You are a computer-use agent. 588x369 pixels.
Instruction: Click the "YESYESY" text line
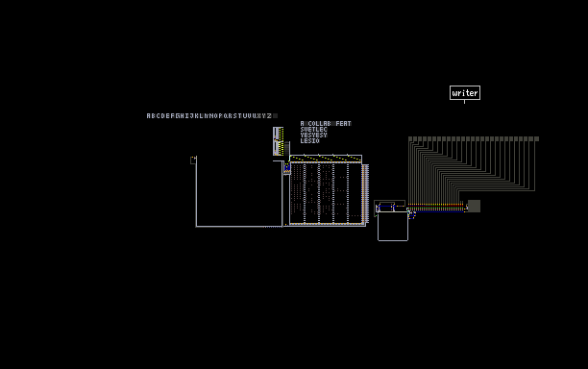click(x=314, y=135)
